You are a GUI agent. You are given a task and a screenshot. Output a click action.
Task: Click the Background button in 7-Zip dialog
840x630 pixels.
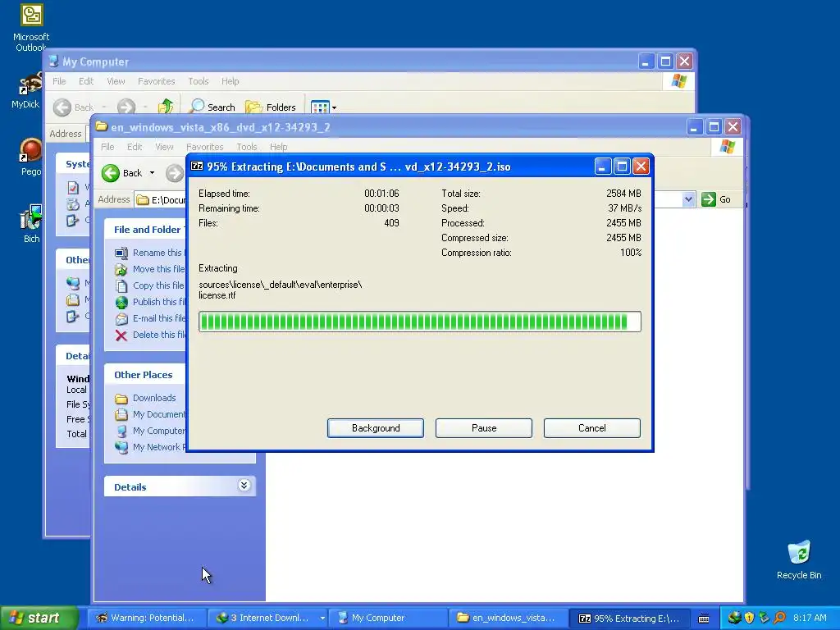pyautogui.click(x=376, y=428)
